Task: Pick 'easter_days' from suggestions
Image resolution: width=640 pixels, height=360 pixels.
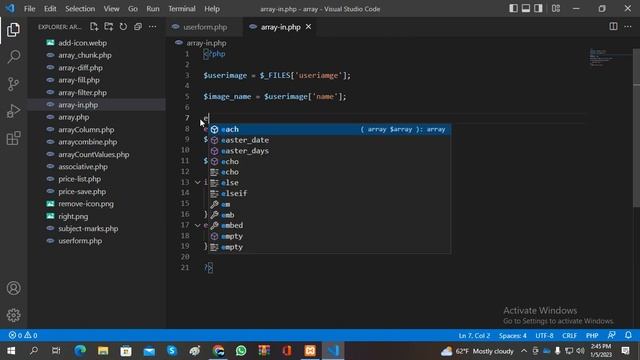Action: (x=330, y=151)
